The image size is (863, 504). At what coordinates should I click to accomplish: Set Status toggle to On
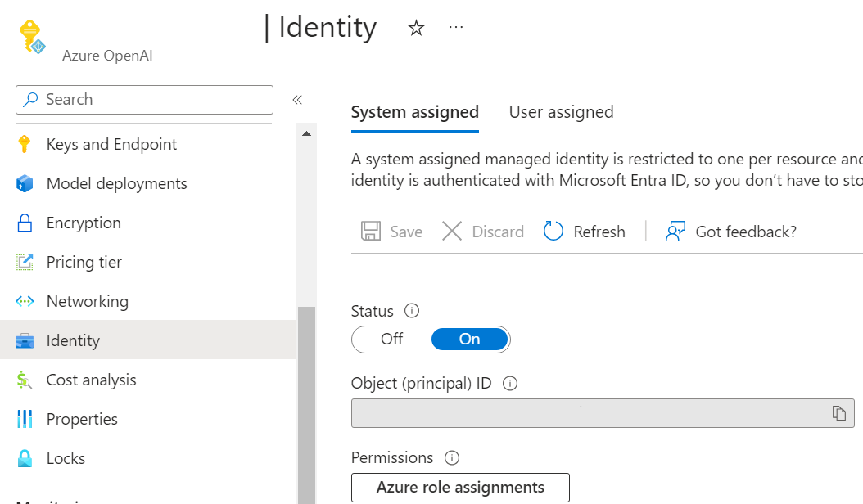(x=469, y=339)
